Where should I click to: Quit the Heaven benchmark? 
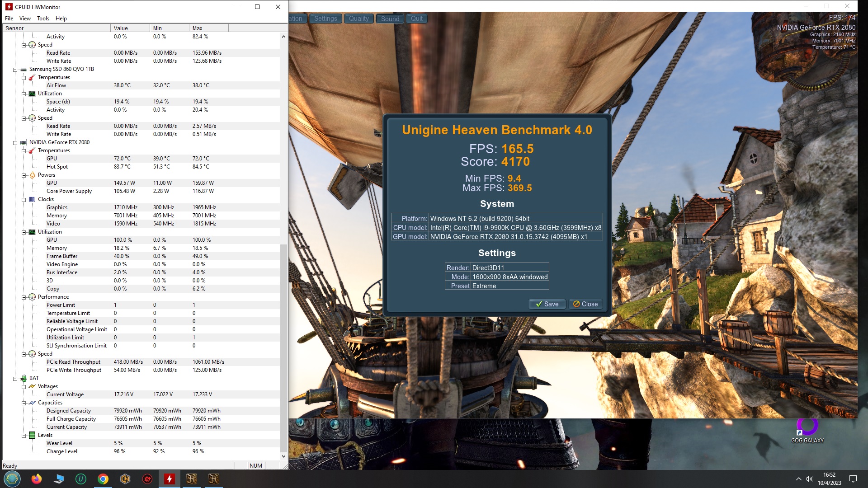tap(417, 19)
